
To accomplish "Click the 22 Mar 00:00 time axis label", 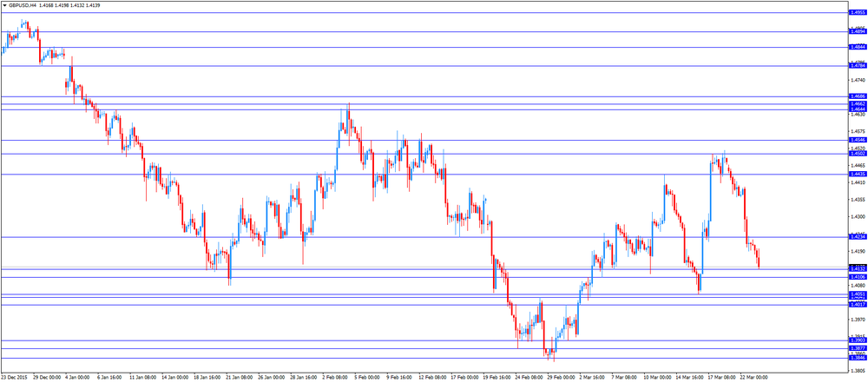I will pyautogui.click(x=753, y=378).
